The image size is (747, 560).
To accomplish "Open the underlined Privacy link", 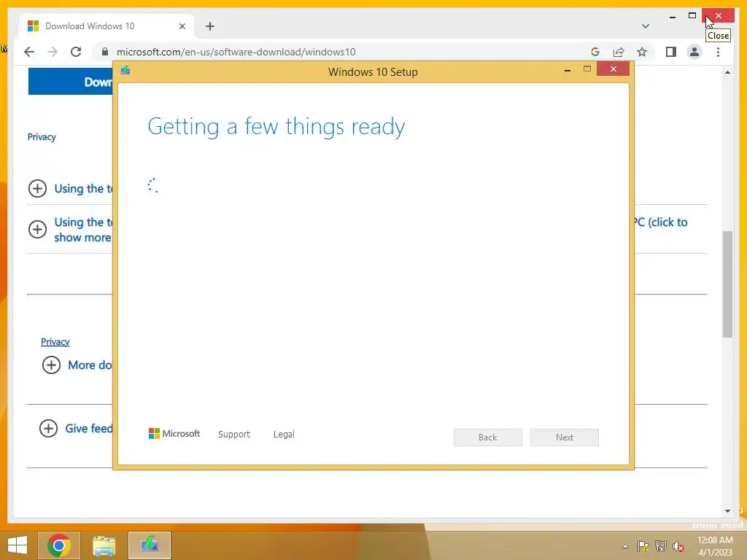I will (55, 342).
